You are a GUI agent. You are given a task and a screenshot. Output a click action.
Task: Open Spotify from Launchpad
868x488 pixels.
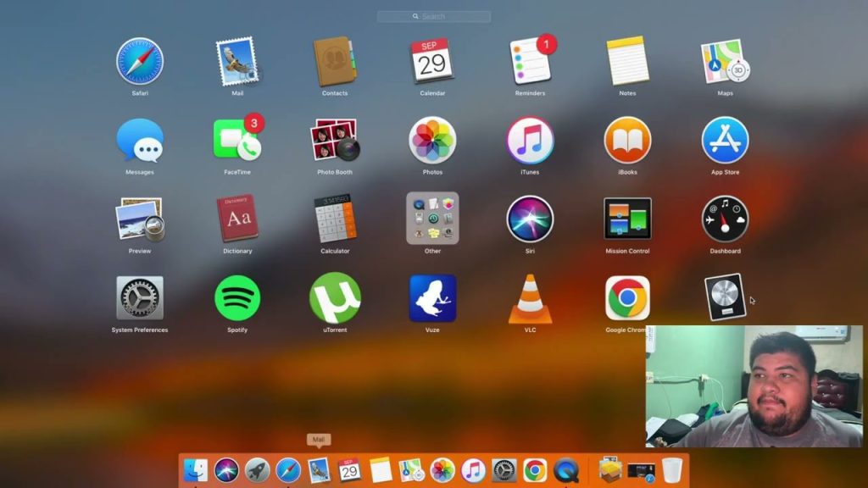coord(237,298)
